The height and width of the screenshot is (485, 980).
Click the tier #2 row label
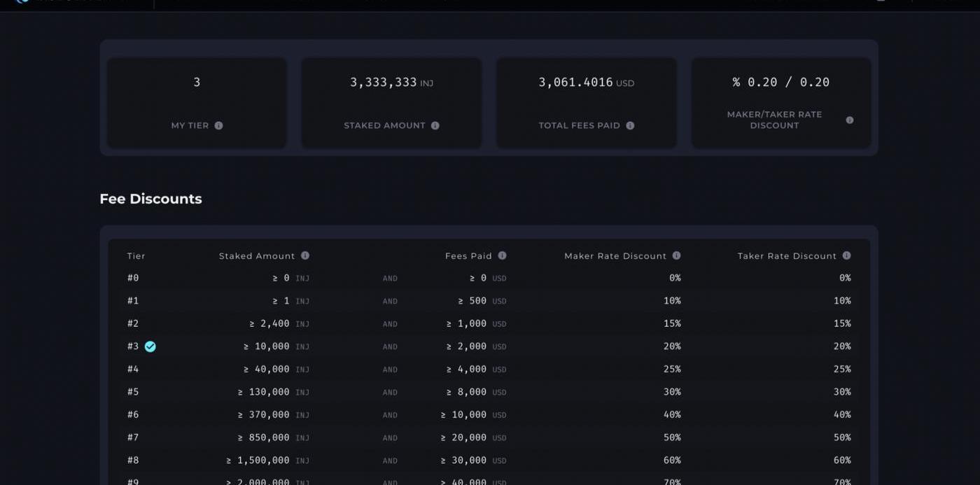pyautogui.click(x=133, y=323)
